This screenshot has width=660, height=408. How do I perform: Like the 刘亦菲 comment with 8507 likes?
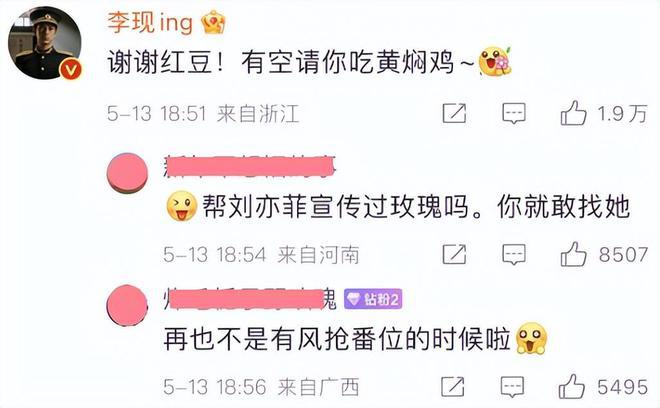tap(573, 254)
